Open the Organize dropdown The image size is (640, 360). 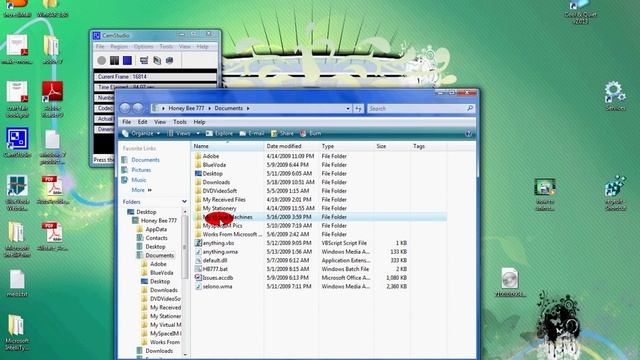point(141,133)
